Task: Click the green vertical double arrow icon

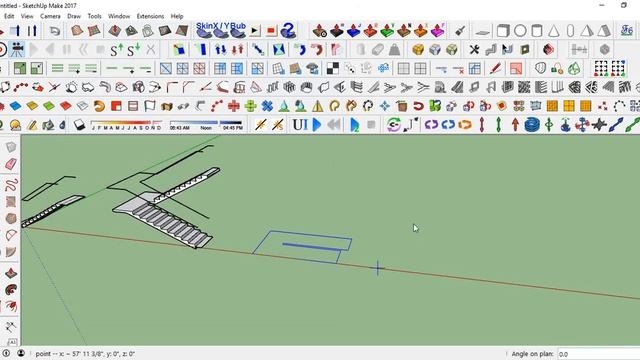Action: (498, 125)
